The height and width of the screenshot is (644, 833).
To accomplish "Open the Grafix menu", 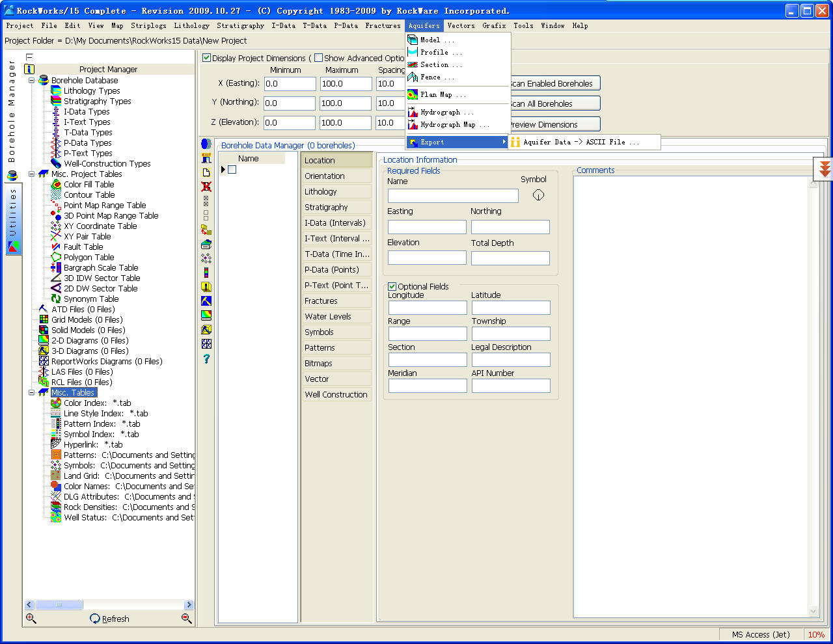I will tap(494, 25).
